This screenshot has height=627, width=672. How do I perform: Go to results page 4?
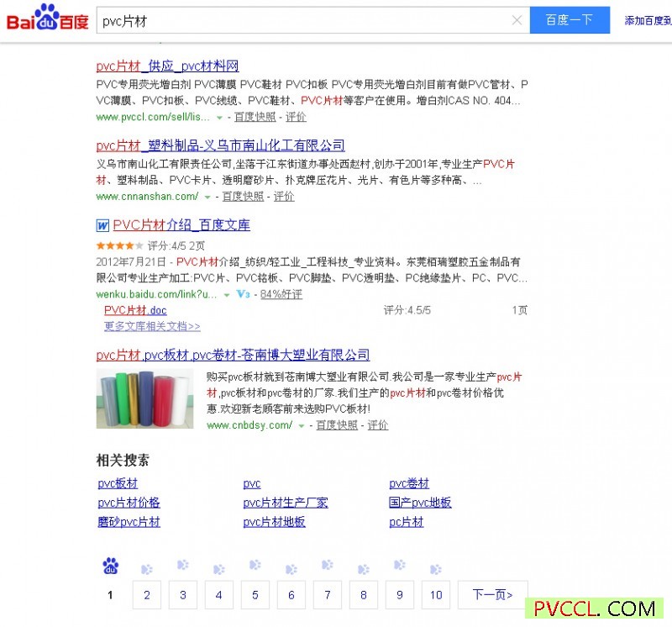point(219,595)
